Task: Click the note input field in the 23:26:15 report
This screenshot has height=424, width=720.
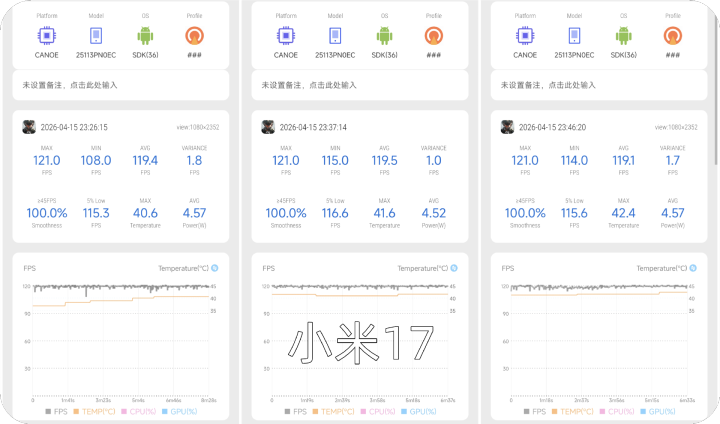Action: point(121,85)
